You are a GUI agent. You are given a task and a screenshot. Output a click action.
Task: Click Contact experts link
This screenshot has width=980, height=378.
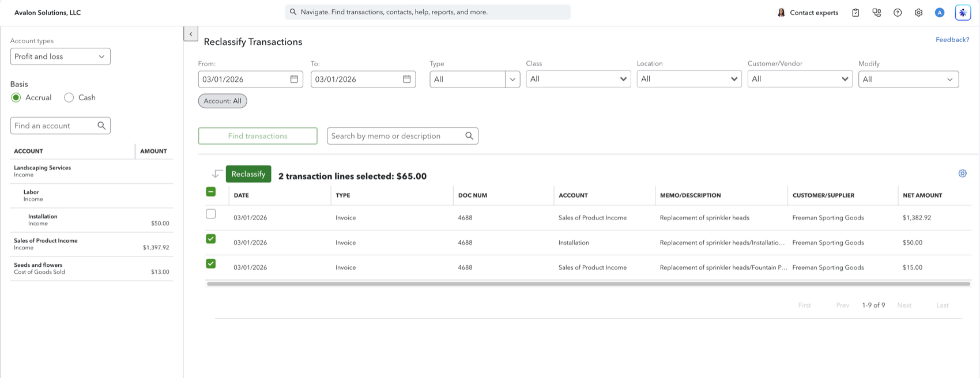point(814,13)
